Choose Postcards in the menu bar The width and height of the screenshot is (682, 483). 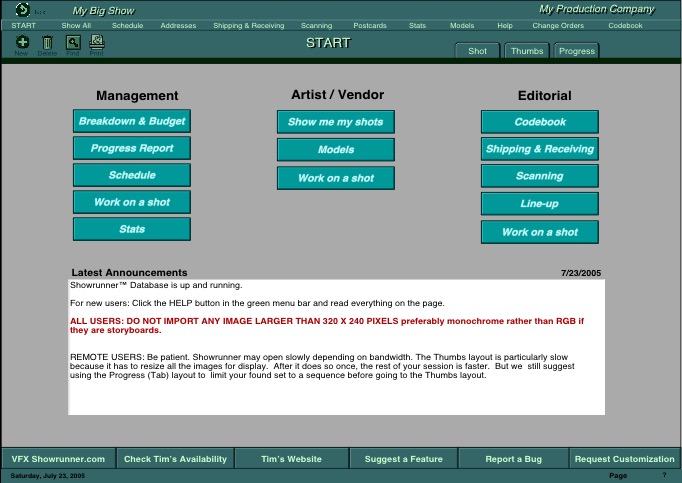click(x=370, y=25)
